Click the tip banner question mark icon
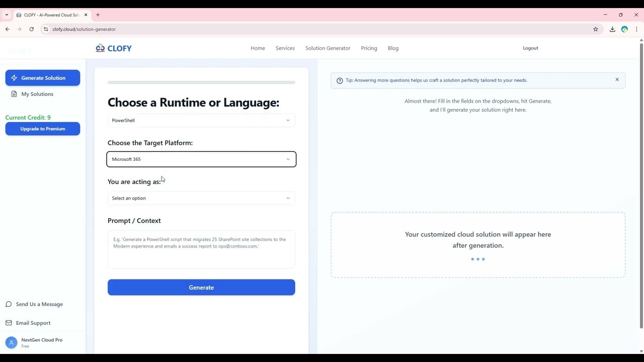This screenshot has width=644, height=362. [x=340, y=80]
